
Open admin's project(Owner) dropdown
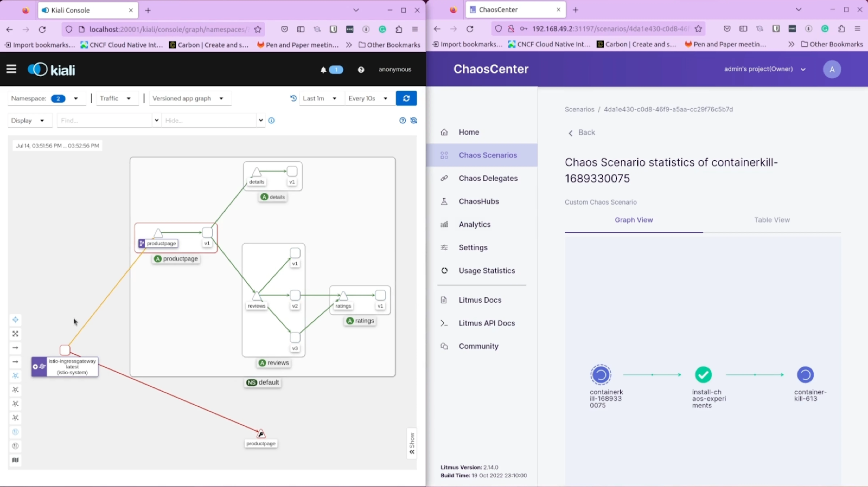tap(765, 69)
